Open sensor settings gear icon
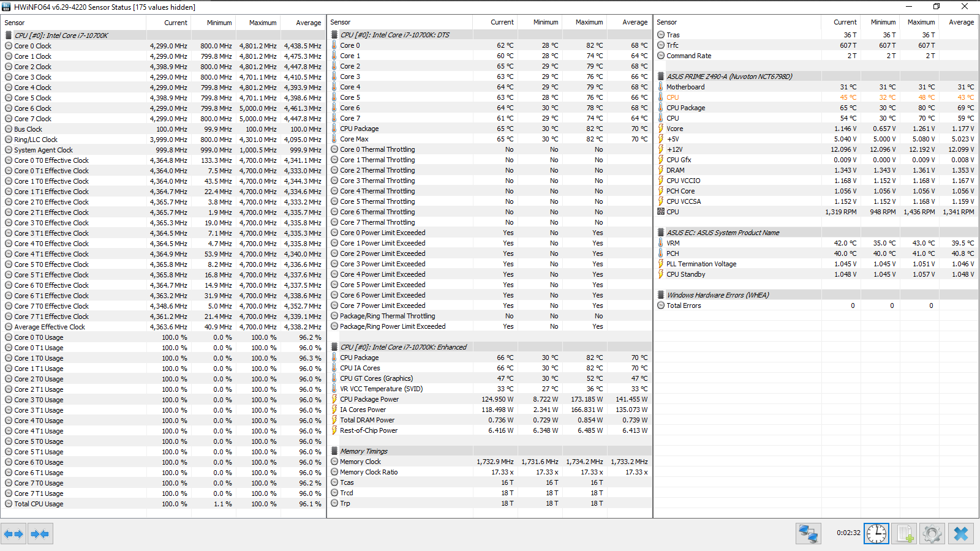The image size is (980, 551). pos(932,534)
